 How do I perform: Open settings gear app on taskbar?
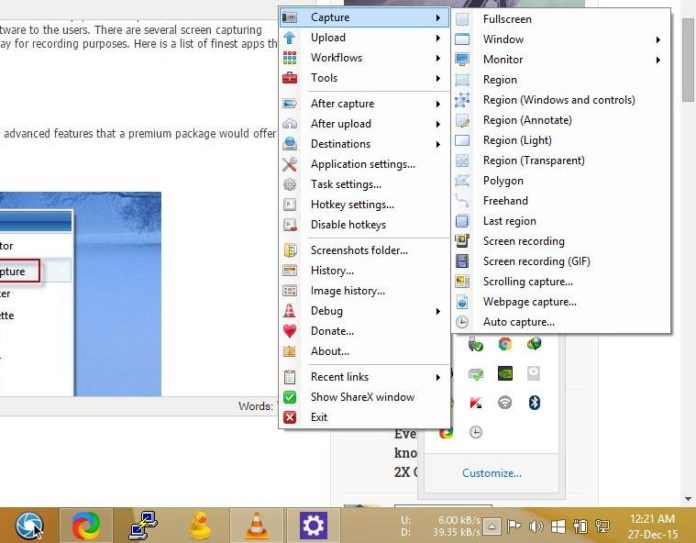[313, 526]
